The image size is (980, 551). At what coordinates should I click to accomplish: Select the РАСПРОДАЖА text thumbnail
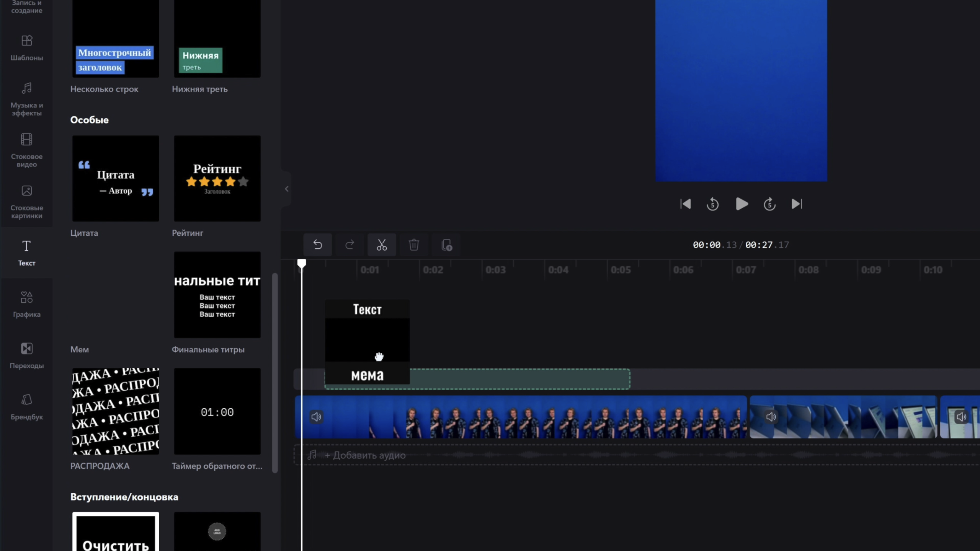coord(116,411)
